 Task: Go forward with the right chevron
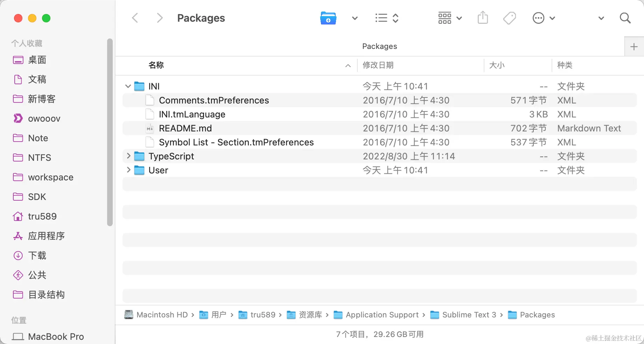click(160, 18)
